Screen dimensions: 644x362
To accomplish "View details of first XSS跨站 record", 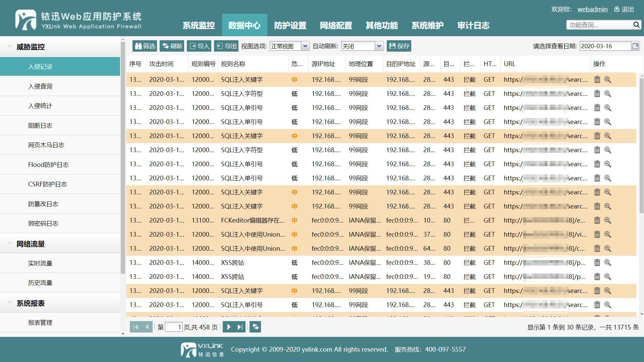I will [x=608, y=262].
